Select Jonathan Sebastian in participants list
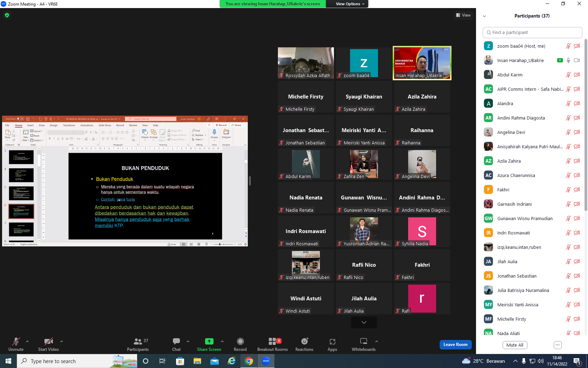The image size is (588, 368). click(532, 276)
